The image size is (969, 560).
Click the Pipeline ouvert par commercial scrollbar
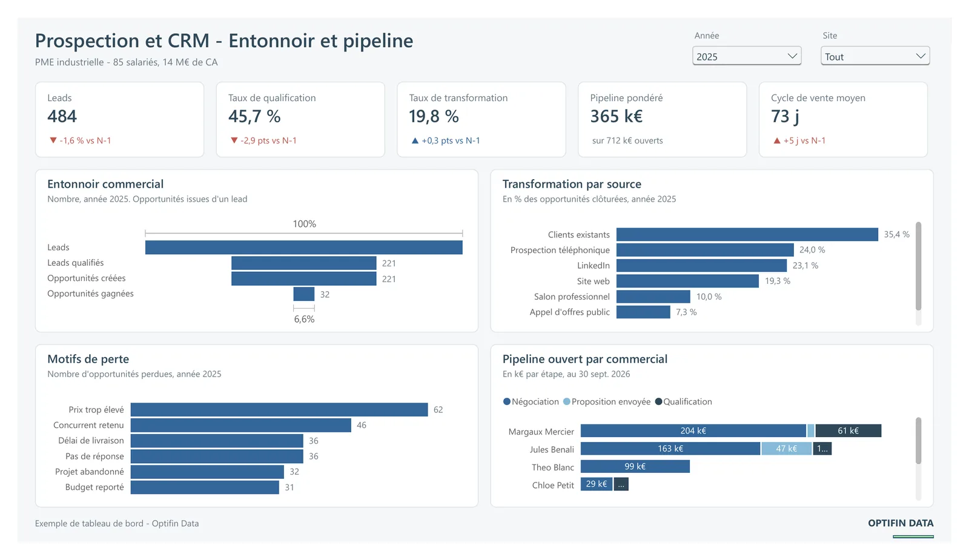click(x=918, y=441)
